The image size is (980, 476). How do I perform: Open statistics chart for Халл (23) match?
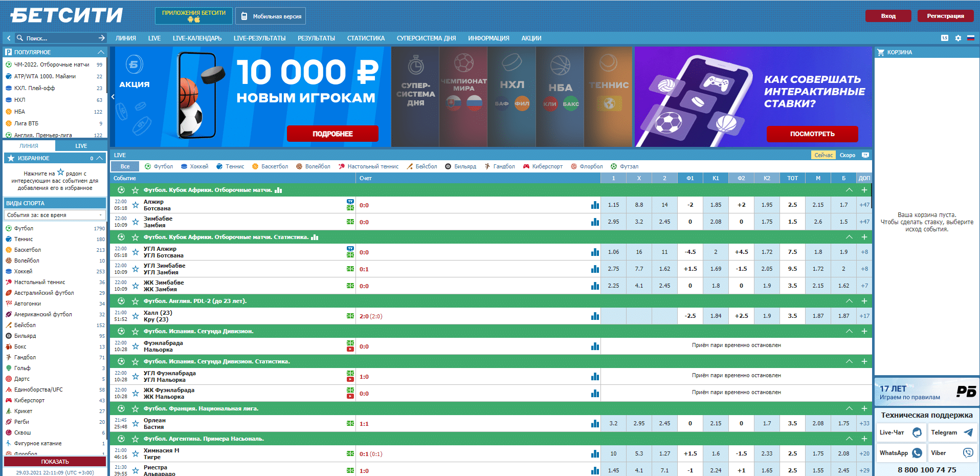(595, 316)
